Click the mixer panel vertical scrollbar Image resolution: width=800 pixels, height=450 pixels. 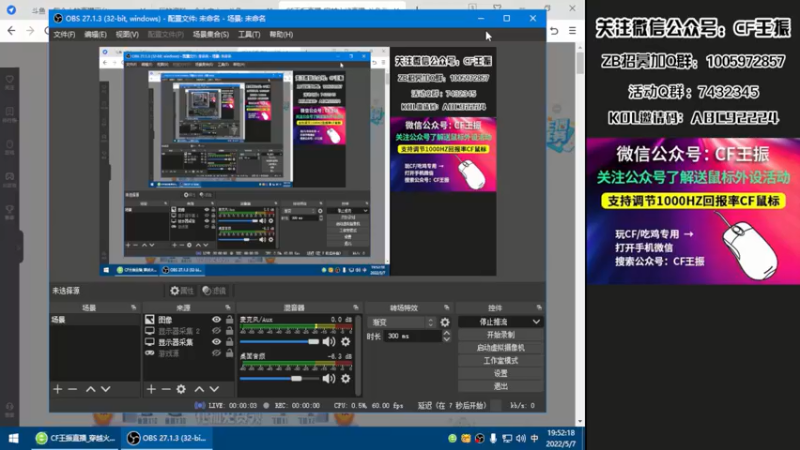coord(358,355)
